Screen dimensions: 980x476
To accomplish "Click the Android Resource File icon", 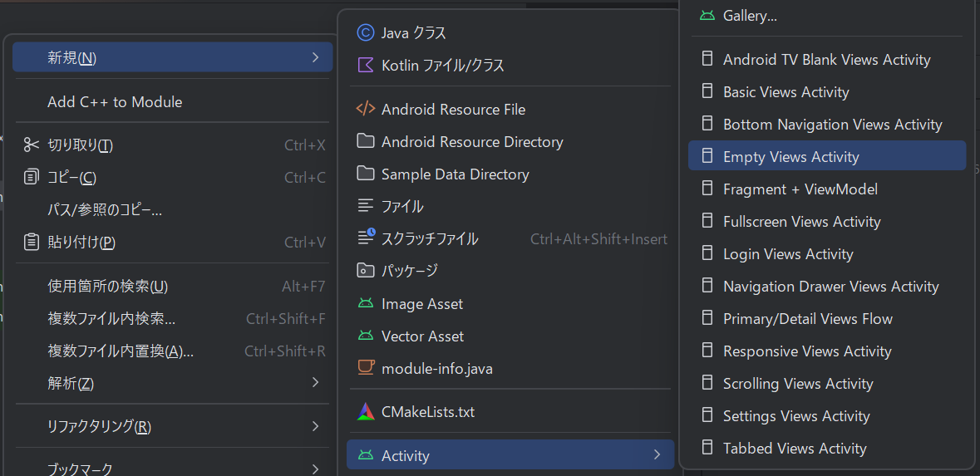I will [x=365, y=110].
